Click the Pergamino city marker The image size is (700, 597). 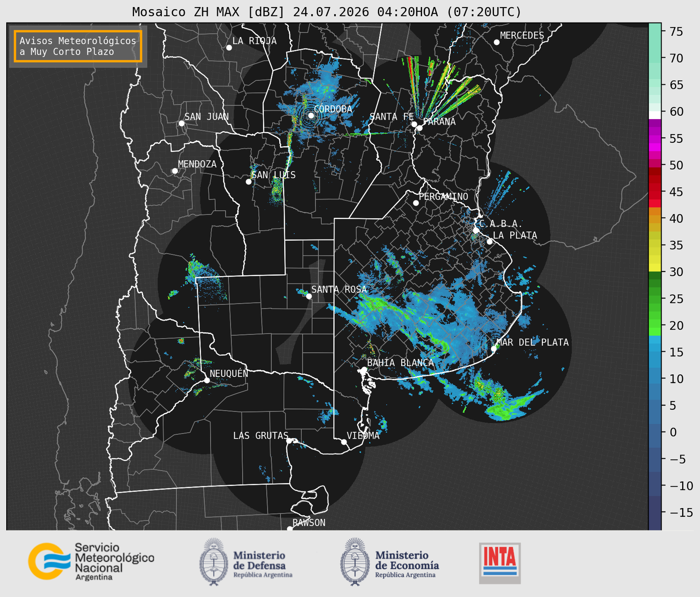416,203
